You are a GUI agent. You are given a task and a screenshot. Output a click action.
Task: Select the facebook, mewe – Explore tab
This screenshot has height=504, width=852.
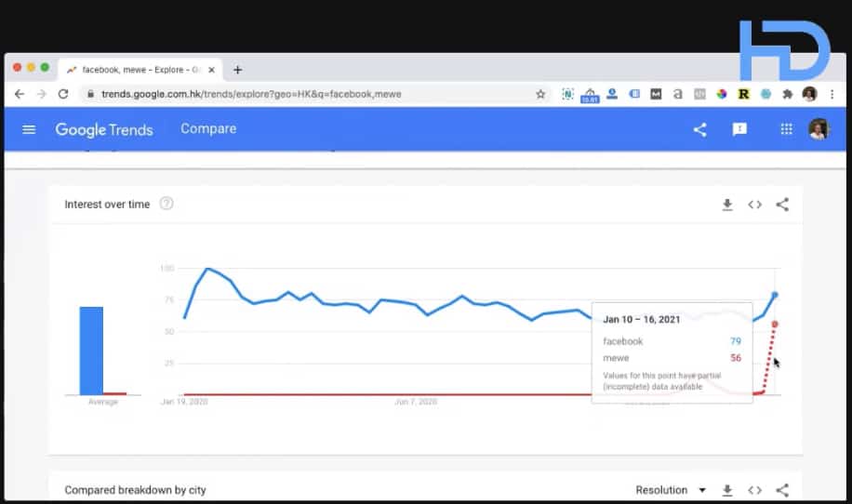coord(140,70)
